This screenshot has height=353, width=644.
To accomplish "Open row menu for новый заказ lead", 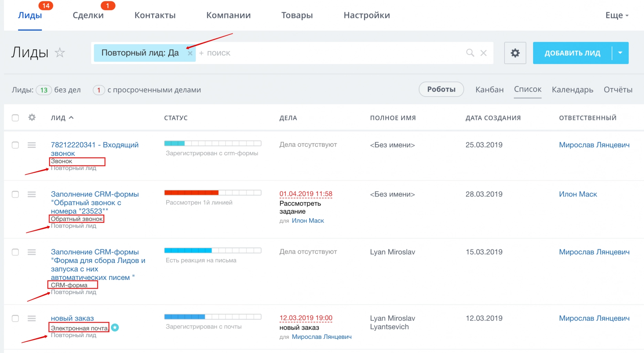I will 32,319.
